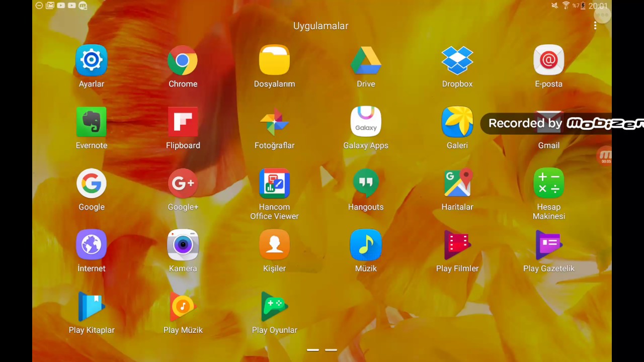The height and width of the screenshot is (362, 644).
Task: Tap the clock showing 20:01
Action: coord(598,6)
